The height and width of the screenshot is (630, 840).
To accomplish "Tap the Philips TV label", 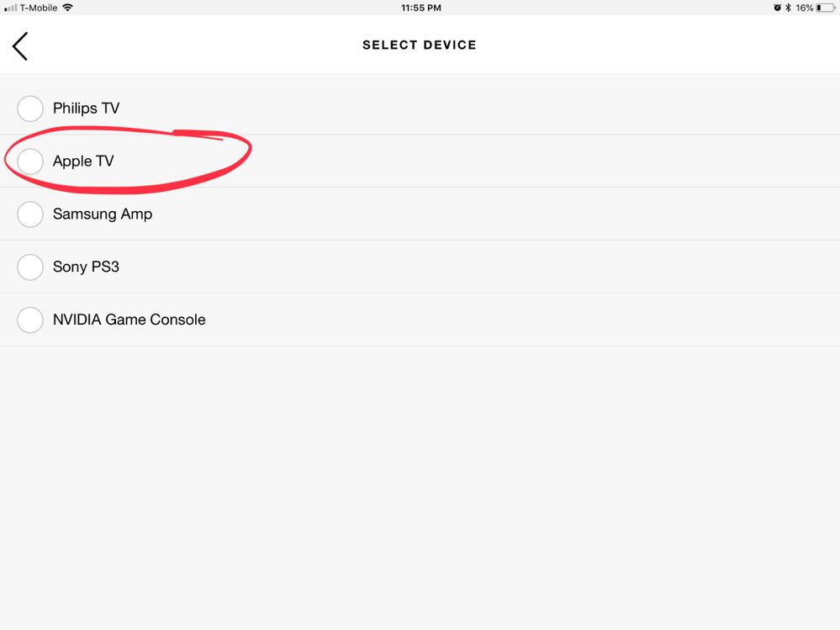I will tap(86, 109).
